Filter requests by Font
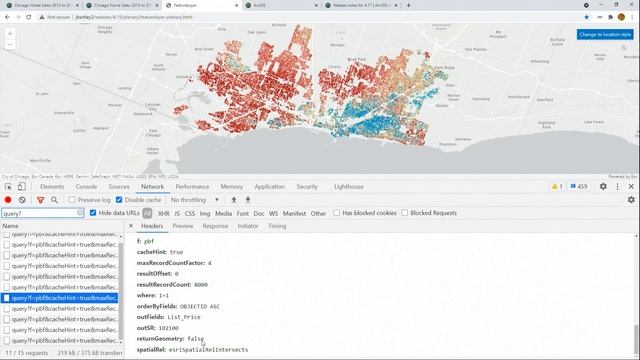 (242, 213)
